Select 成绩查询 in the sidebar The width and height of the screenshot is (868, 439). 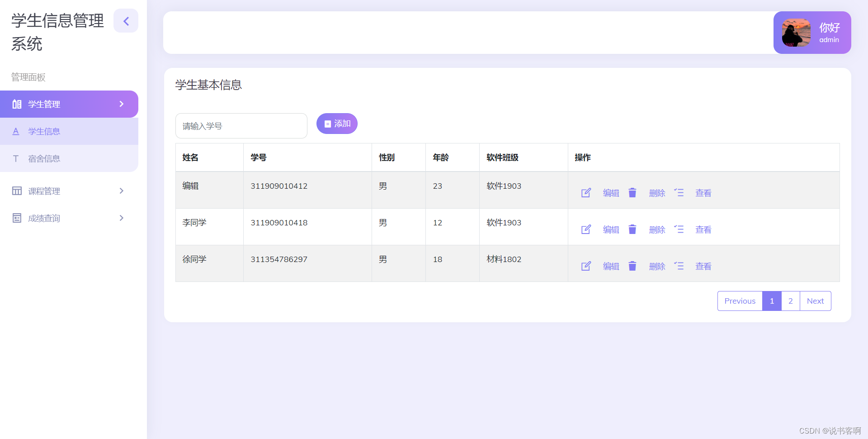[69, 218]
